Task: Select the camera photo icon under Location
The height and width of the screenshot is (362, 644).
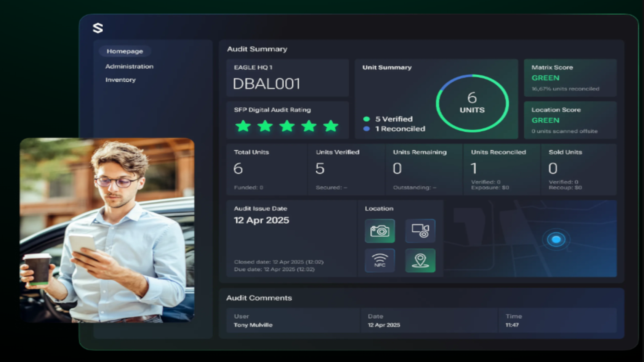Action: click(380, 231)
